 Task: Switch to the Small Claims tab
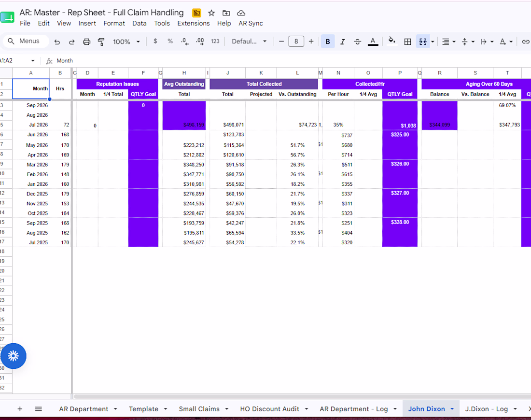[199, 409]
